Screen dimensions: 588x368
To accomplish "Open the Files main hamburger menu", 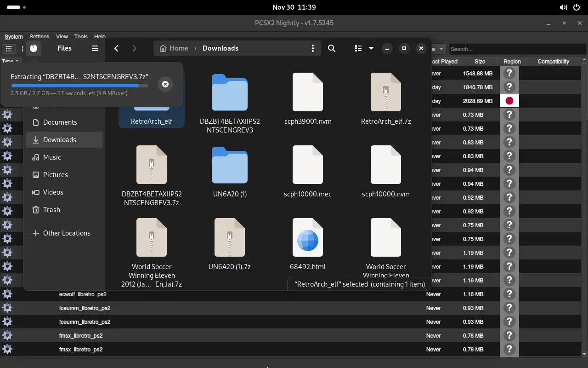I will click(95, 48).
